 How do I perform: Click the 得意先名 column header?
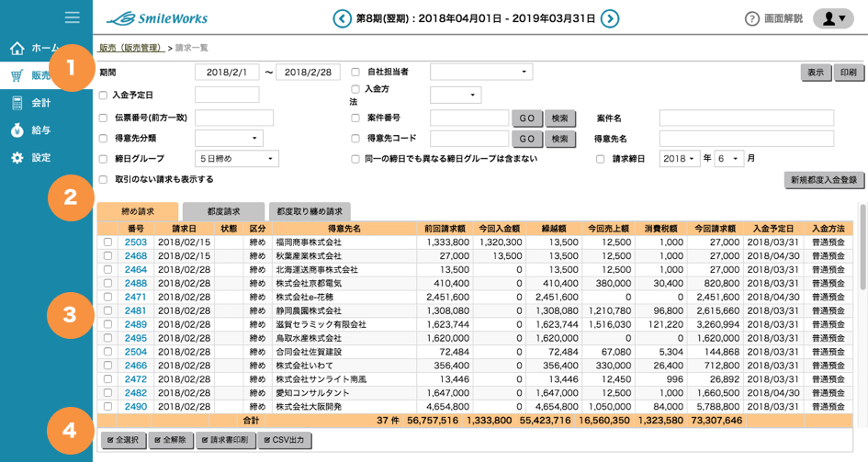(344, 229)
